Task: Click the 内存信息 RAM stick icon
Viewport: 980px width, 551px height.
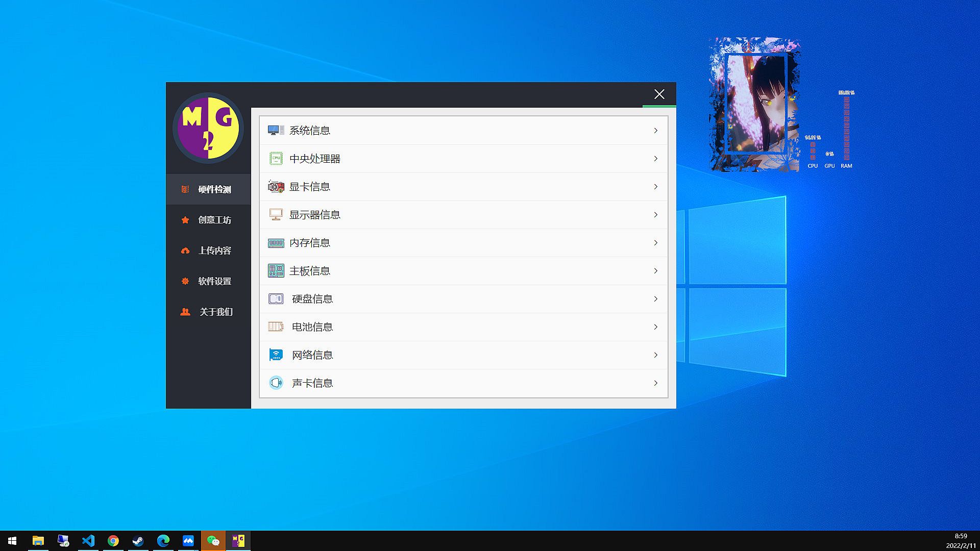Action: click(276, 243)
